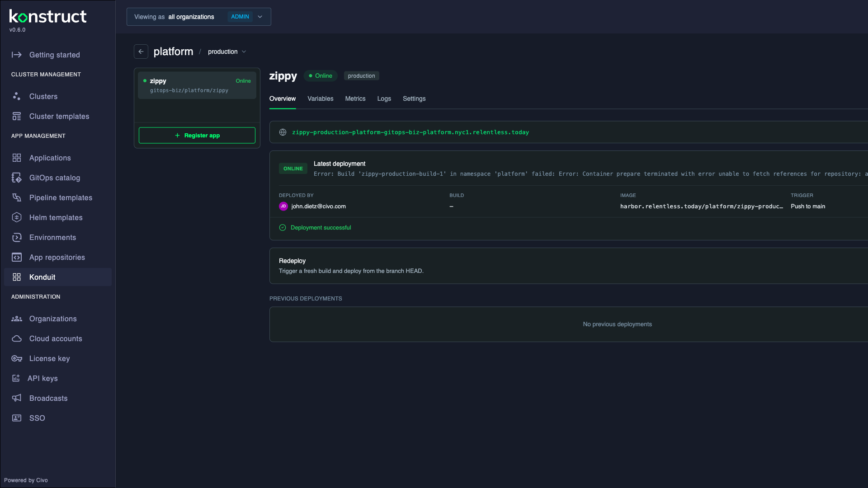This screenshot has width=868, height=488.
Task: Click the Broadcasts megaphone icon
Action: click(x=17, y=398)
